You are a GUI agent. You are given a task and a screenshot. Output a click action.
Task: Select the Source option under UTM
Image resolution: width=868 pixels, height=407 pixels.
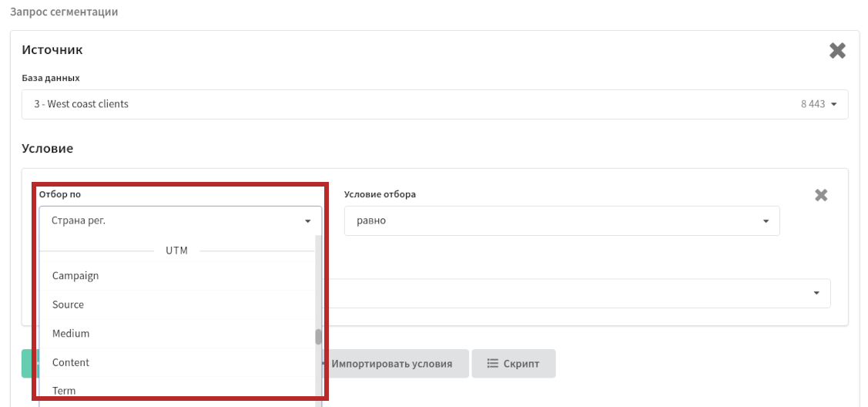[177, 304]
